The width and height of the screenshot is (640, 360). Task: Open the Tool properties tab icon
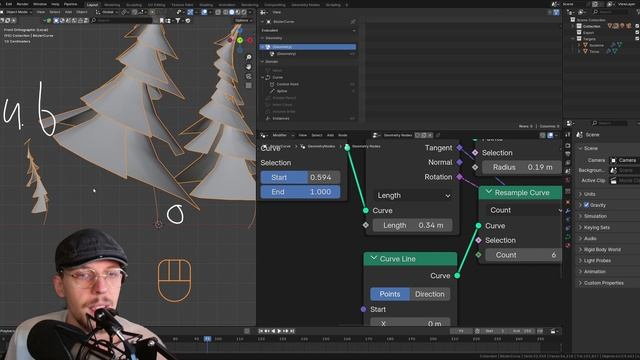pyautogui.click(x=568, y=134)
